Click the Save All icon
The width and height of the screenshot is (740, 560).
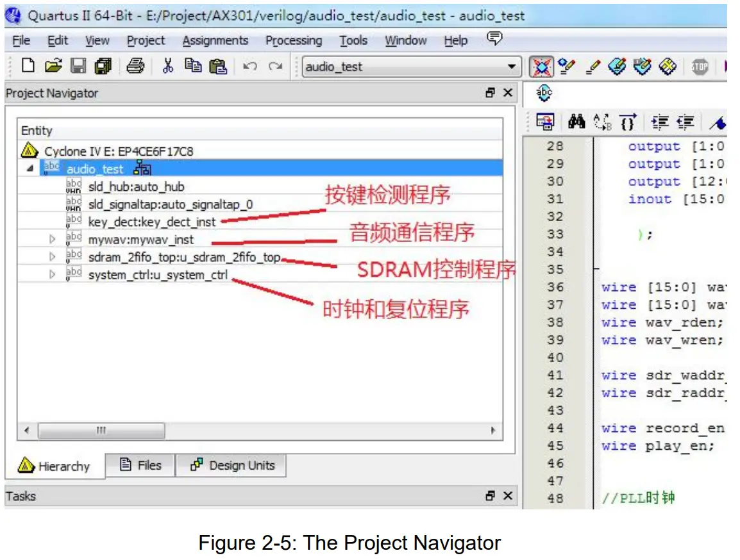click(x=103, y=66)
